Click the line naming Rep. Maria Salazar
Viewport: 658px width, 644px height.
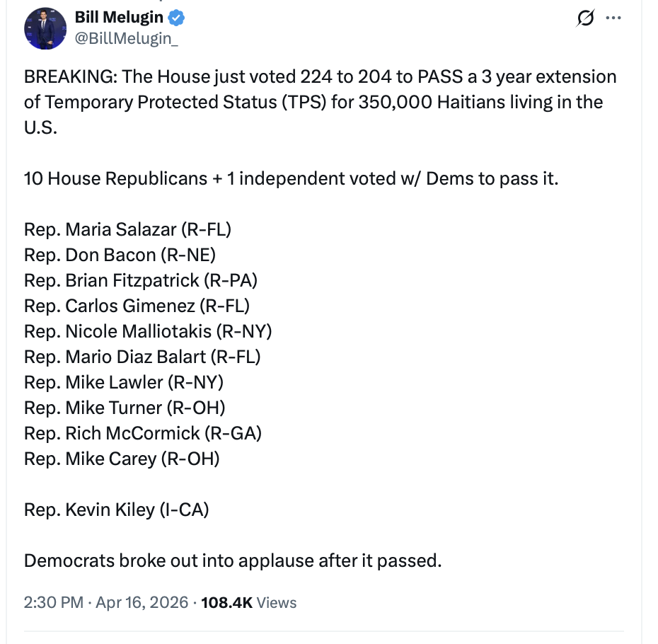128,229
